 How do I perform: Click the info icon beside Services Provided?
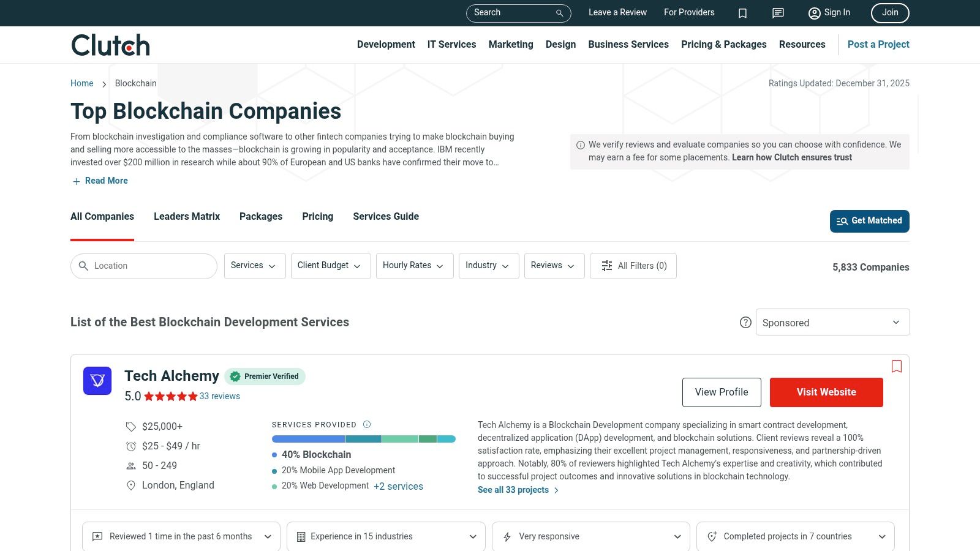click(367, 424)
